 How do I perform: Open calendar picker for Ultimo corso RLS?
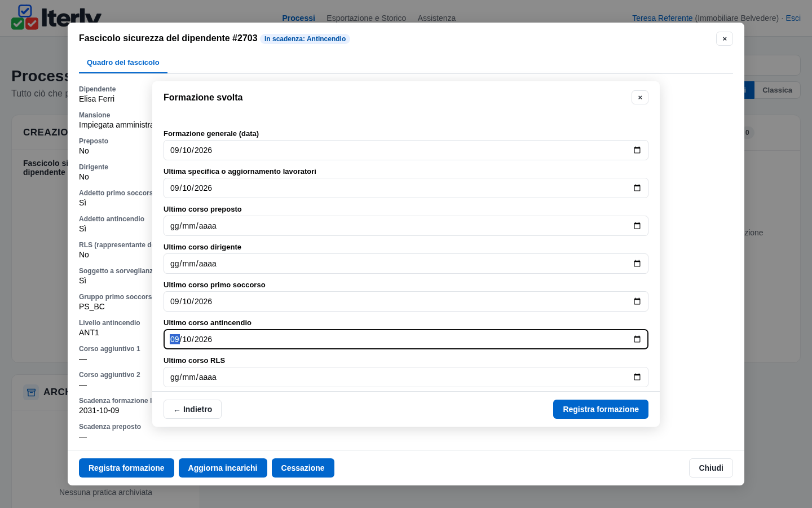pos(637,377)
